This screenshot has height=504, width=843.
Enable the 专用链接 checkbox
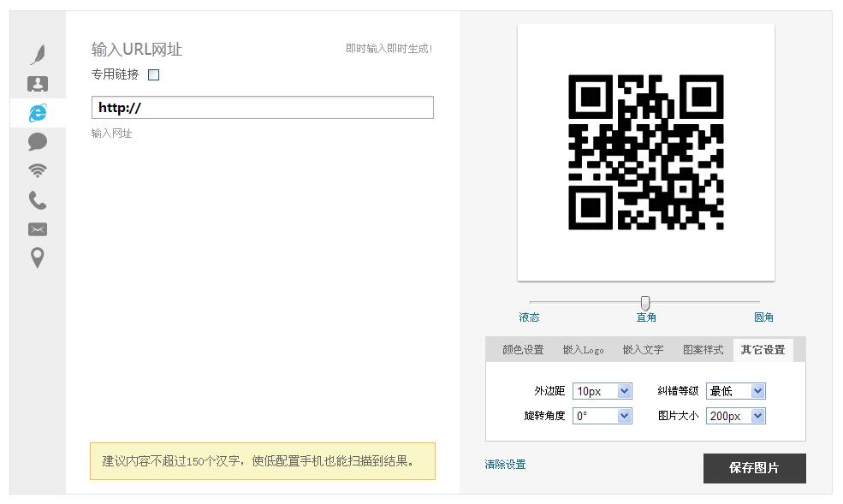154,75
